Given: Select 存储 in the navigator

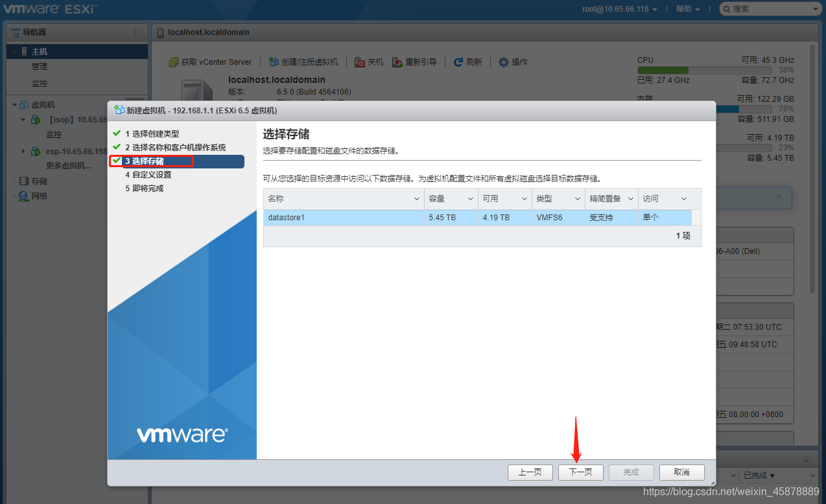Looking at the screenshot, I should pyautogui.click(x=40, y=181).
